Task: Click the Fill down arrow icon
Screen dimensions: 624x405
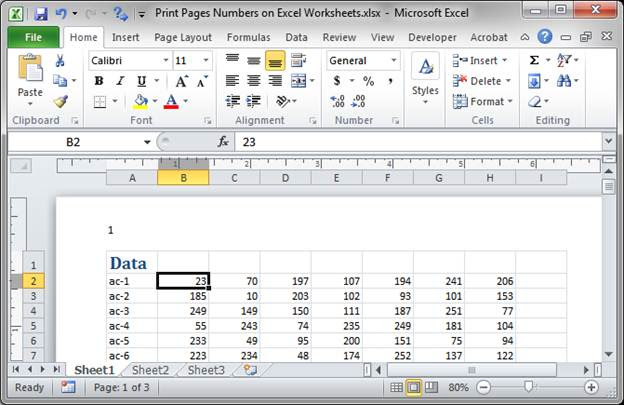Action: [x=534, y=81]
